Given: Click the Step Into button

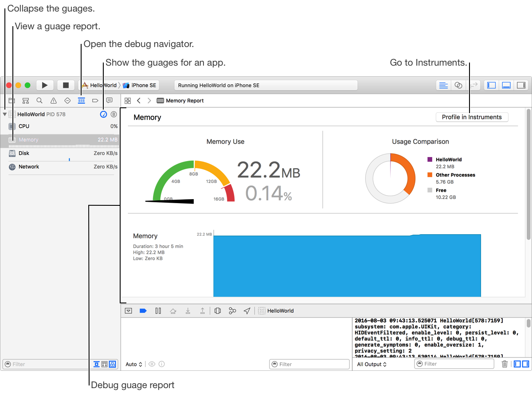Looking at the screenshot, I should (x=188, y=311).
